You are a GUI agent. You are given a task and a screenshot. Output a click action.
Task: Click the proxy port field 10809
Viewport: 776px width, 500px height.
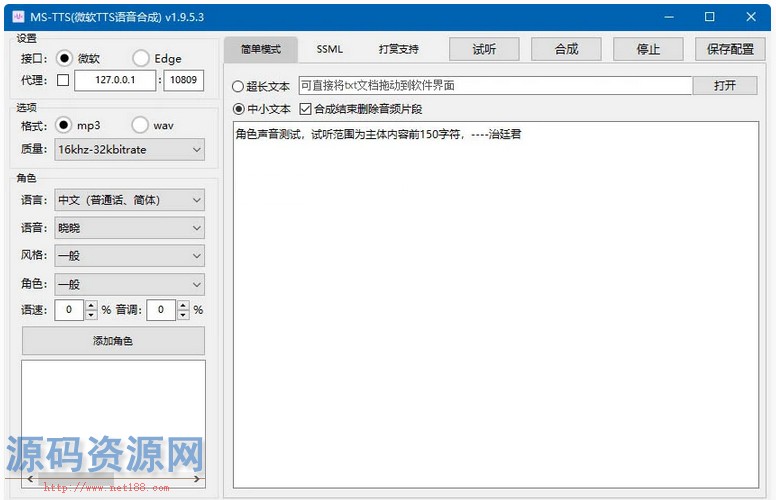coord(183,80)
